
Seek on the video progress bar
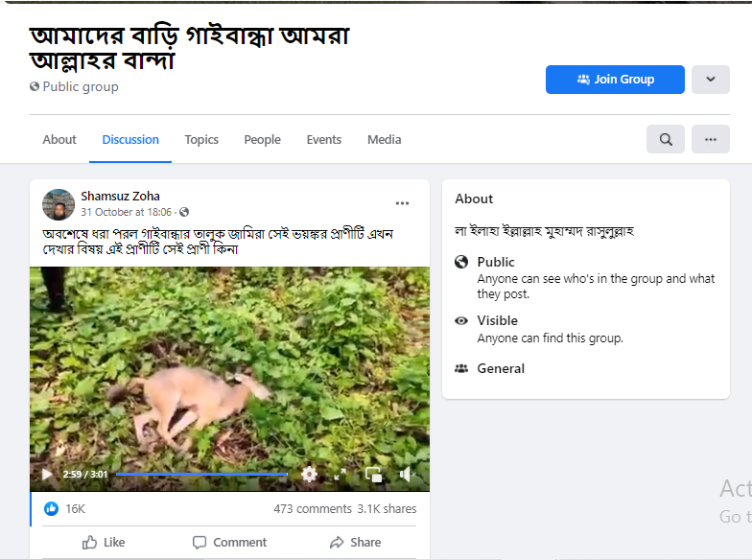[201, 474]
